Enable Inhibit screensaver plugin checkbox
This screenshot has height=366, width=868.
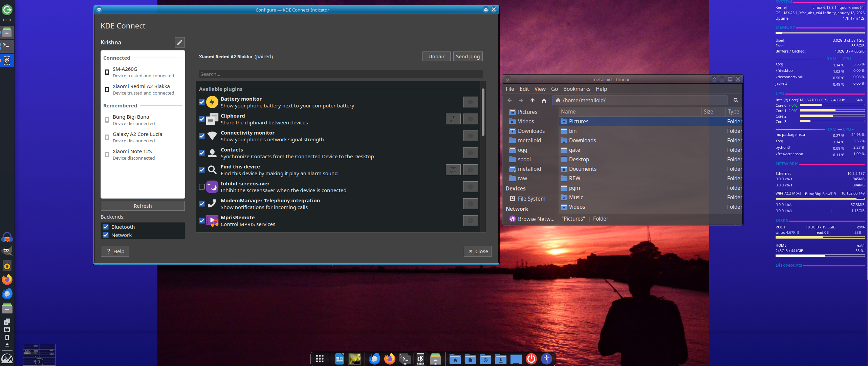pyautogui.click(x=202, y=187)
